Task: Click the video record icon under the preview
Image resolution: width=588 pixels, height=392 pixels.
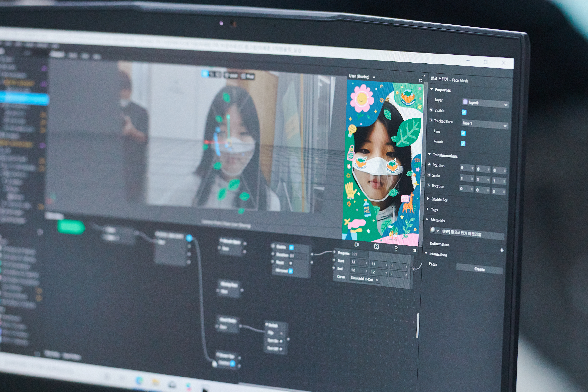Action: [x=357, y=244]
